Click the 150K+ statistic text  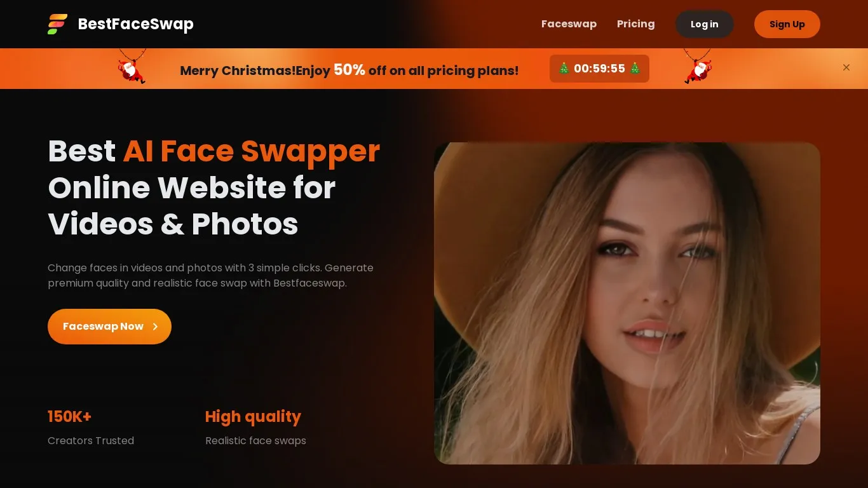coord(70,417)
